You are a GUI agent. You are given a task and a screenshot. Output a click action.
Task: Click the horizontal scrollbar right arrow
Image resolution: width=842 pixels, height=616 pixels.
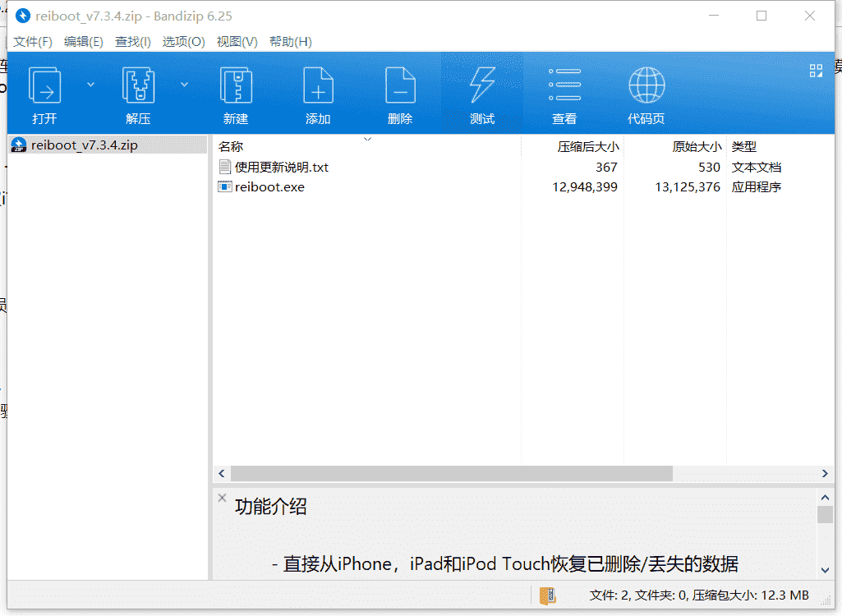825,473
